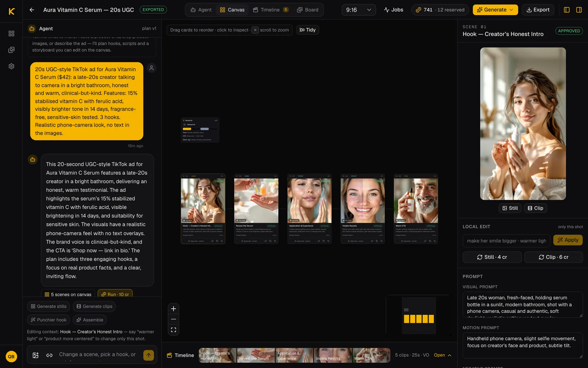Click the back arrow next to project title
This screenshot has width=588, height=368.
tap(32, 10)
